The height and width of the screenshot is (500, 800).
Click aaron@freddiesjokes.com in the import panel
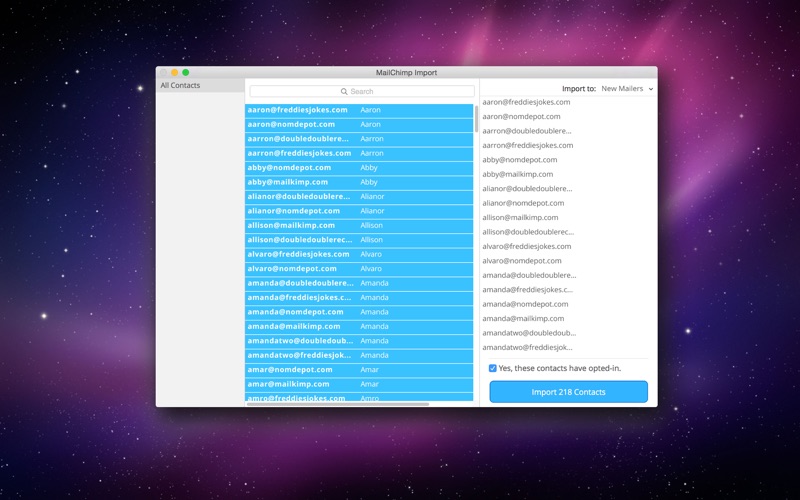pos(527,102)
